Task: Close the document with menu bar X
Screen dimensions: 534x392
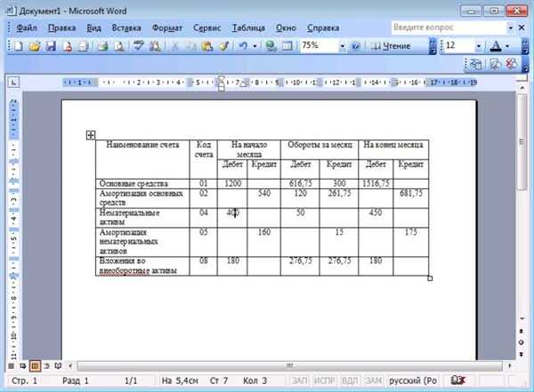Action: (522, 28)
